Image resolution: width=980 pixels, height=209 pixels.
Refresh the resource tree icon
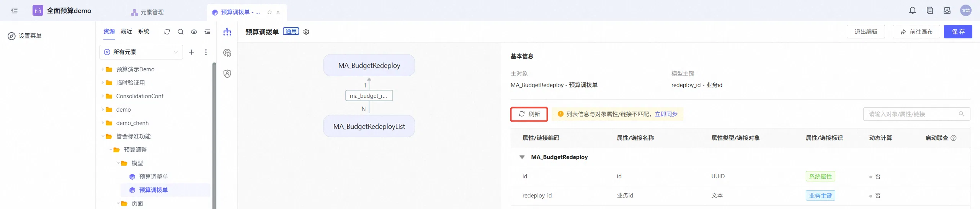pyautogui.click(x=167, y=32)
